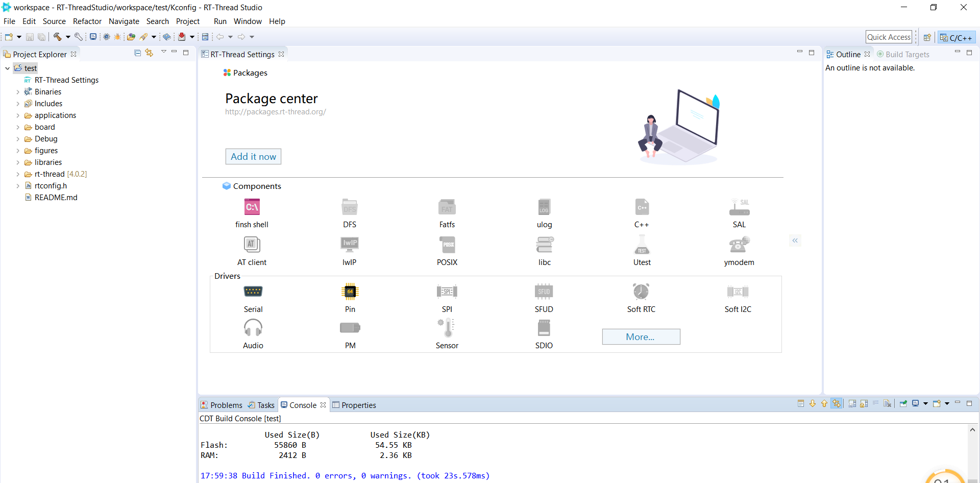The height and width of the screenshot is (483, 980).
Task: Click the red download-to-board toolbar icon
Action: coord(182,37)
